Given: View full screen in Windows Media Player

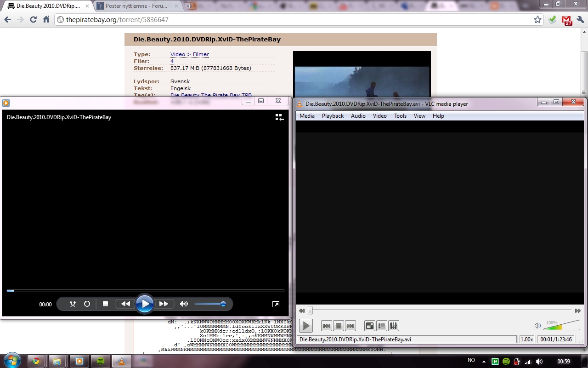Looking at the screenshot, I should [x=276, y=304].
